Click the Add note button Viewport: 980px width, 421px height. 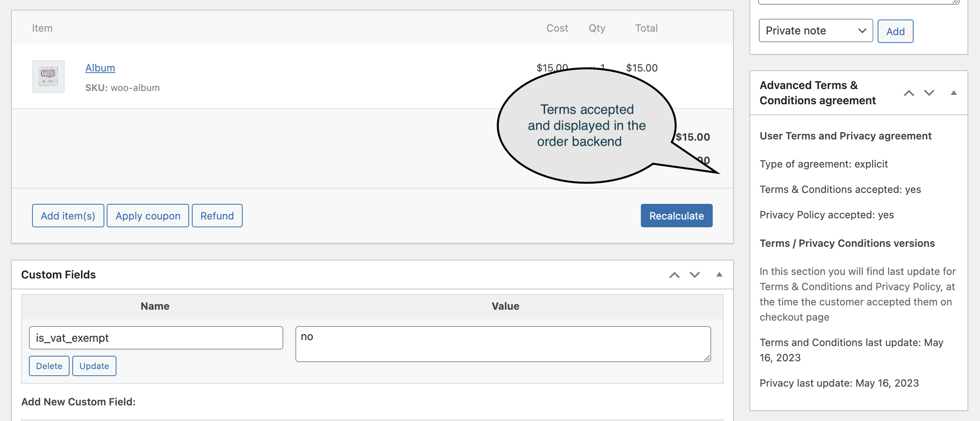point(895,31)
